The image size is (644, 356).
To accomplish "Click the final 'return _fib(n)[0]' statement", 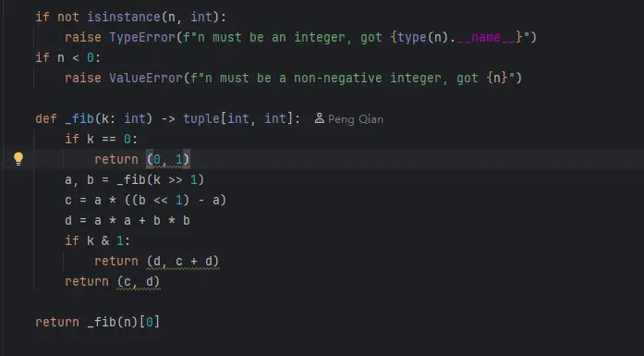I will point(97,322).
